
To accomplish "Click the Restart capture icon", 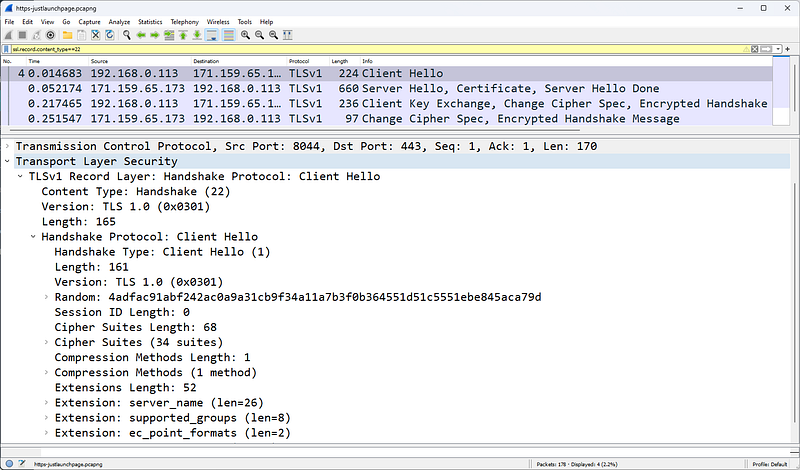I will (36, 35).
